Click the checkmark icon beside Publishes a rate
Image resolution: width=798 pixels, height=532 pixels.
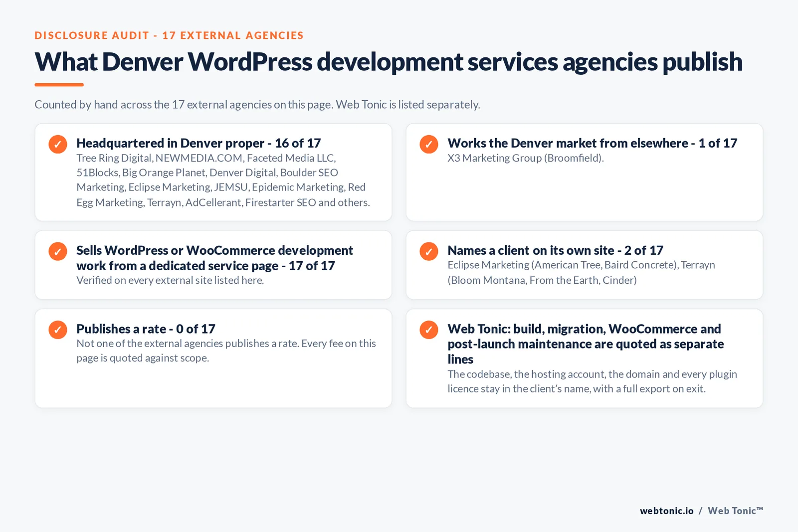click(58, 330)
